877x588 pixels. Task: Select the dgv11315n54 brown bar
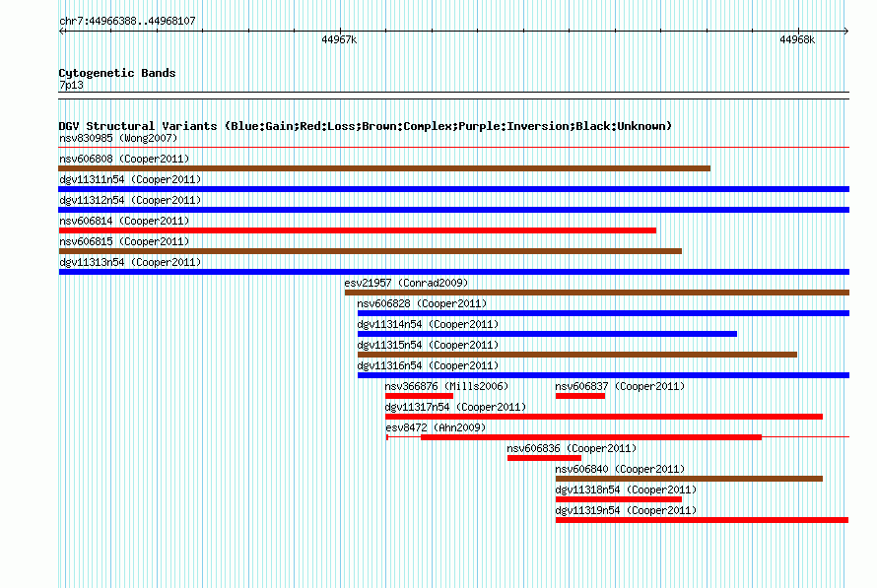[x=577, y=355]
